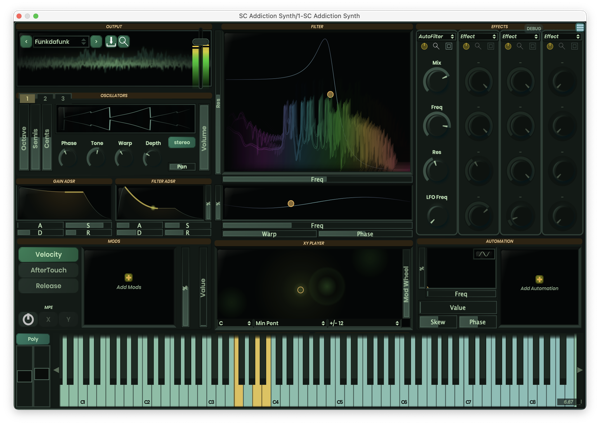This screenshot has width=600, height=425.
Task: Click magnifier icon in fourth effect slot
Action: (562, 47)
